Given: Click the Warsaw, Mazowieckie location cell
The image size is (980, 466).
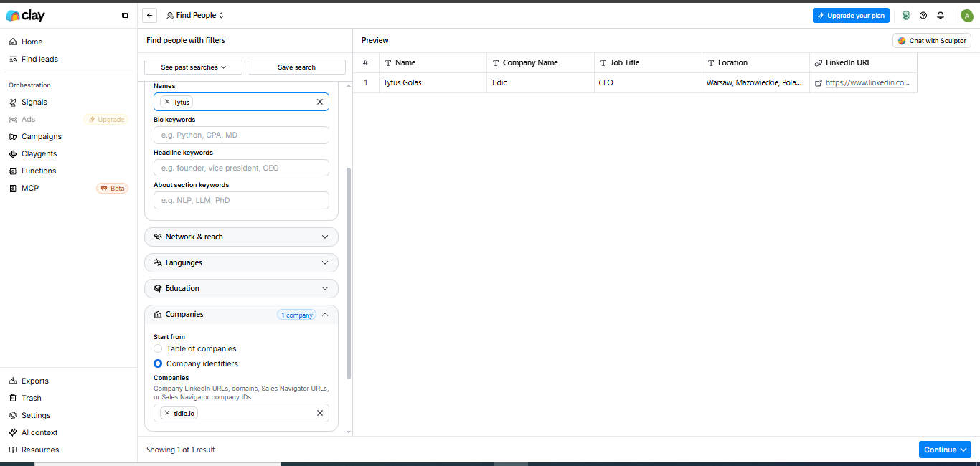Looking at the screenshot, I should click(755, 83).
